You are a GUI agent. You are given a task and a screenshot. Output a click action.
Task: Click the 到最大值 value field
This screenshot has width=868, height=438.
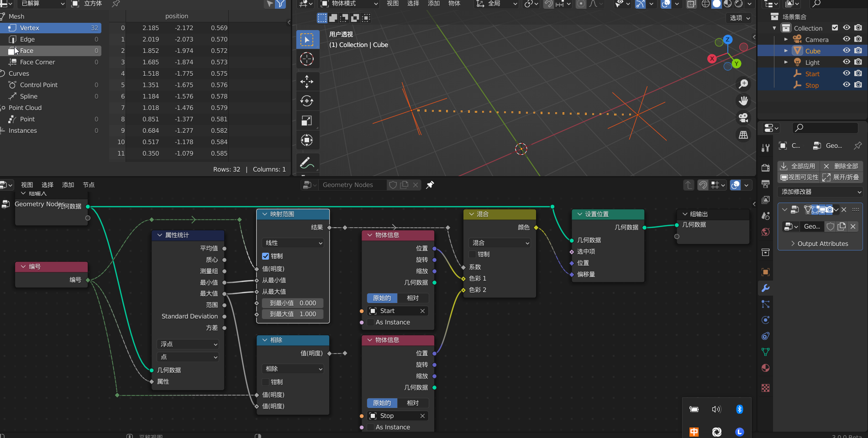(293, 314)
